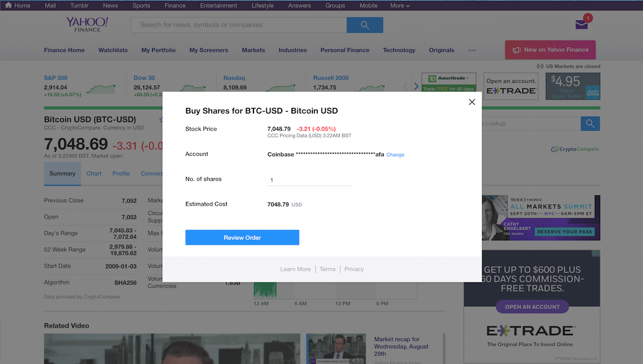The width and height of the screenshot is (643, 364).
Task: Open the S&P 500 index link
Action: point(56,78)
